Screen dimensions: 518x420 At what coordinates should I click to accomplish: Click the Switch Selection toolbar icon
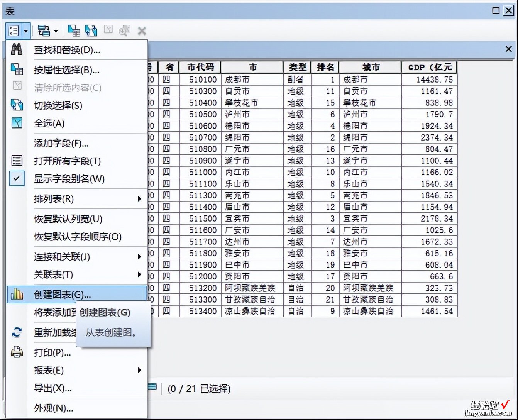coord(91,30)
